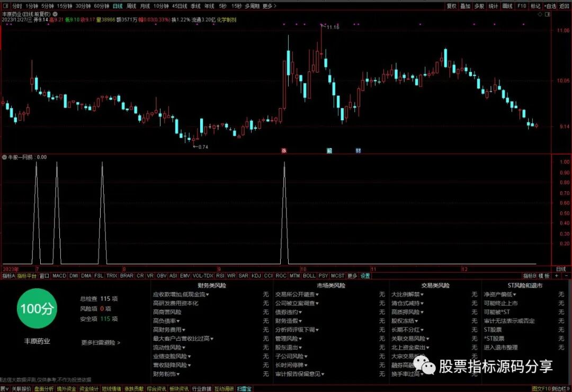Expand 高负债率 risk item
This screenshot has width=572, height=392.
(166, 321)
